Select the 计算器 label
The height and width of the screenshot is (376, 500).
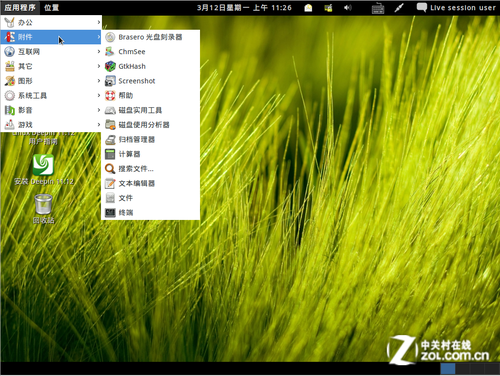(129, 154)
